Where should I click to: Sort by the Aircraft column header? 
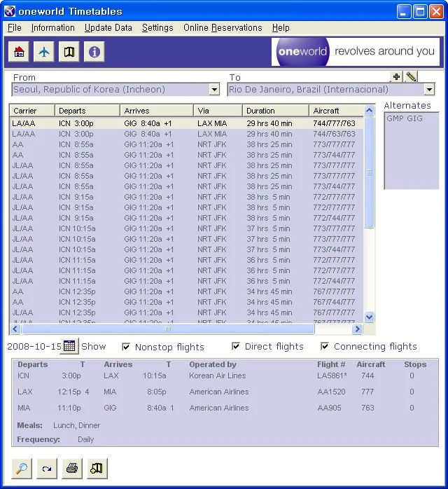(x=337, y=111)
